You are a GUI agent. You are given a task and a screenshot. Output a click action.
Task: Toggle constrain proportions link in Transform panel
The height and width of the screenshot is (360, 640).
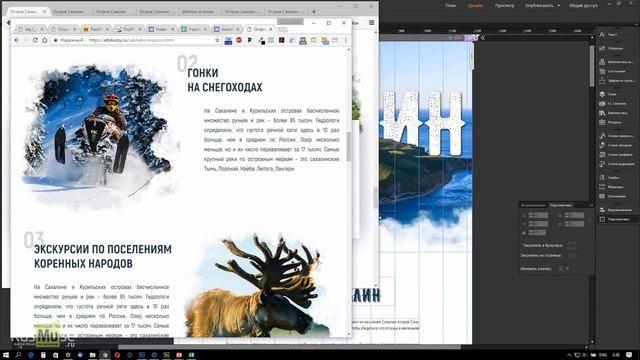[x=589, y=219]
